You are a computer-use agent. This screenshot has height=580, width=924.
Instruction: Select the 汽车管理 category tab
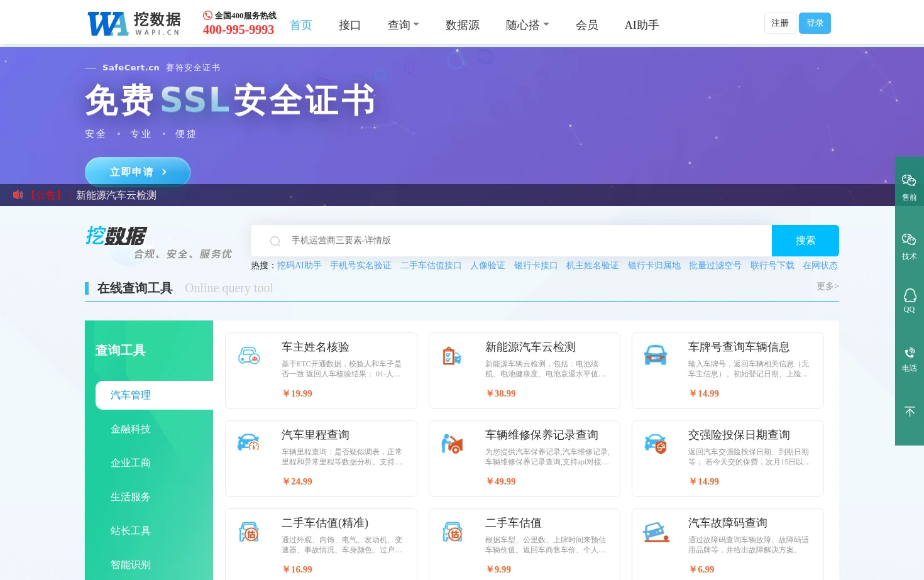click(154, 395)
